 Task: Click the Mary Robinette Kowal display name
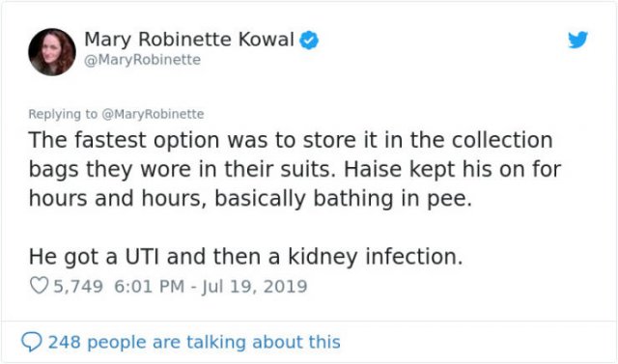point(189,40)
